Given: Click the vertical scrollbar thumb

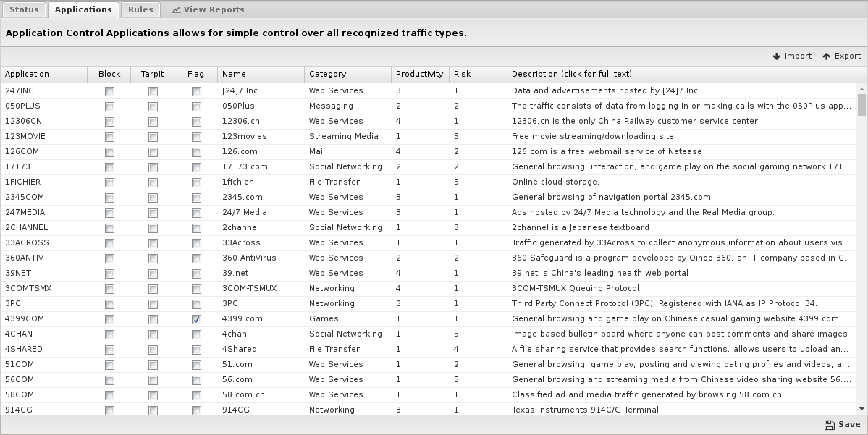Looking at the screenshot, I should pyautogui.click(x=861, y=105).
